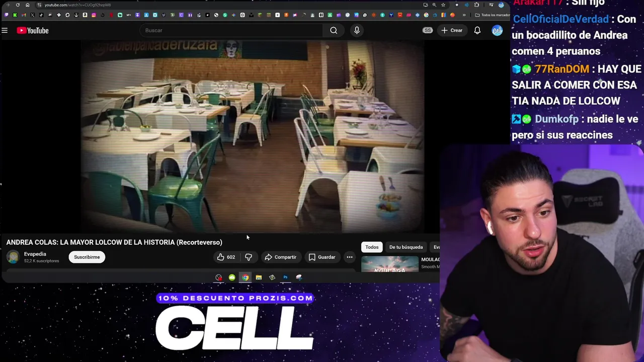The width and height of the screenshot is (644, 362).
Task: Save the video with Guardar
Action: coord(321,257)
